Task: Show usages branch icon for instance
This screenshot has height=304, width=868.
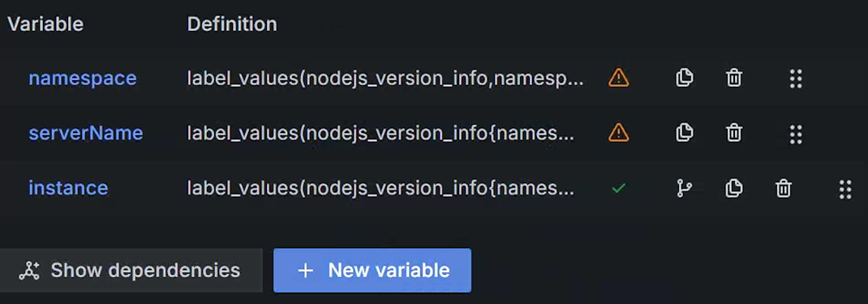Action: pos(684,188)
